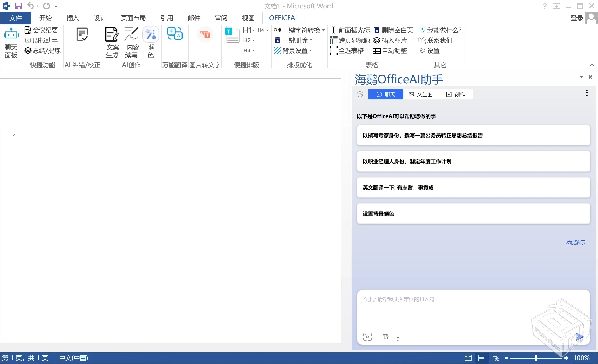Image resolution: width=598 pixels, height=364 pixels.
Task: Click 自动调整 auto-adjust table
Action: pos(390,51)
